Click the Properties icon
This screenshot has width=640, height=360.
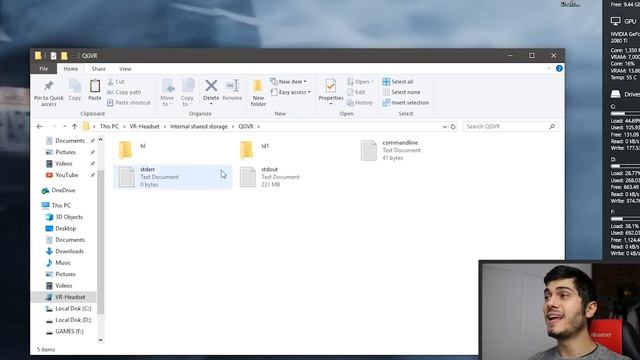pyautogui.click(x=331, y=87)
